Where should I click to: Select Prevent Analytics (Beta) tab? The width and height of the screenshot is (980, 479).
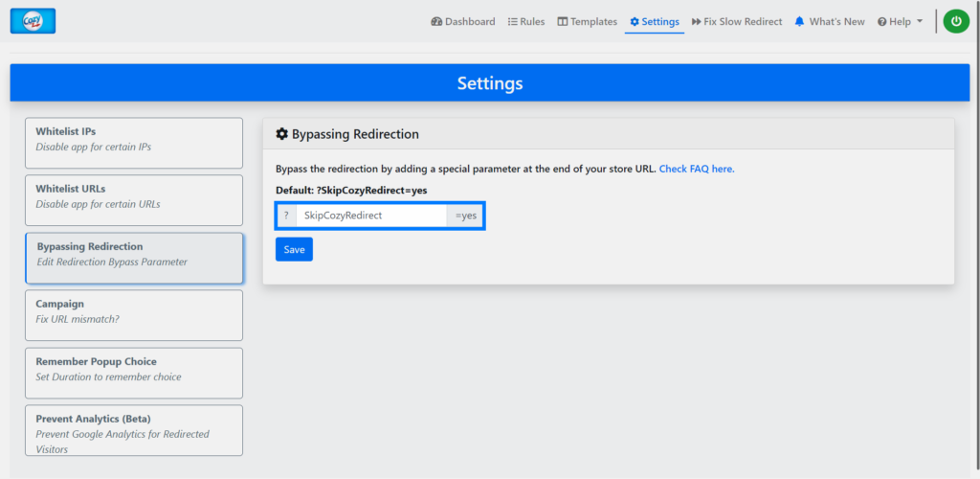tap(134, 430)
